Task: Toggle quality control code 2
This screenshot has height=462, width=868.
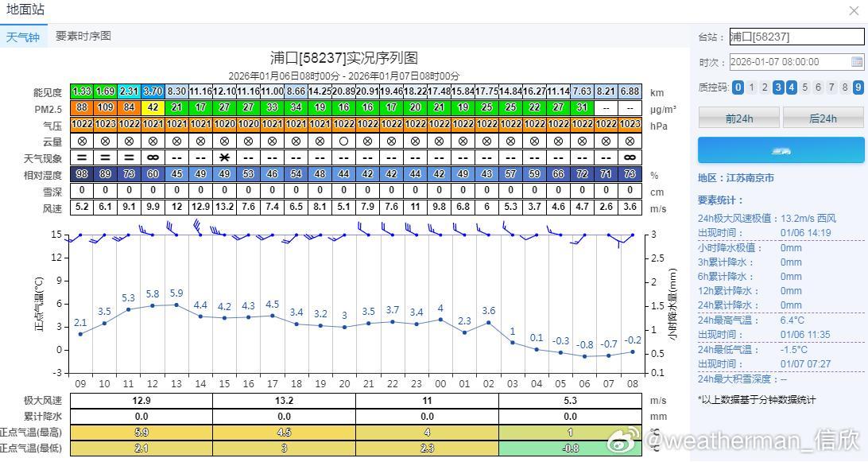Action: (765, 87)
